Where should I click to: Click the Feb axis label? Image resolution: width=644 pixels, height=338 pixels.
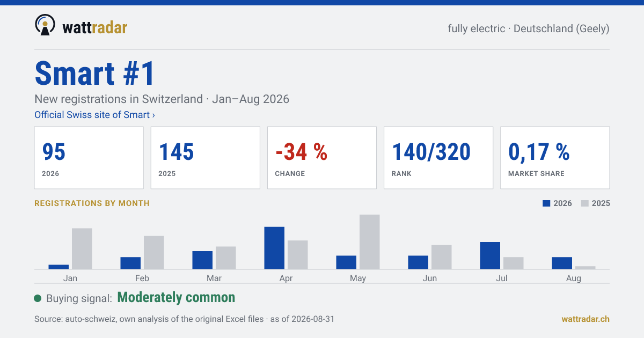142,278
